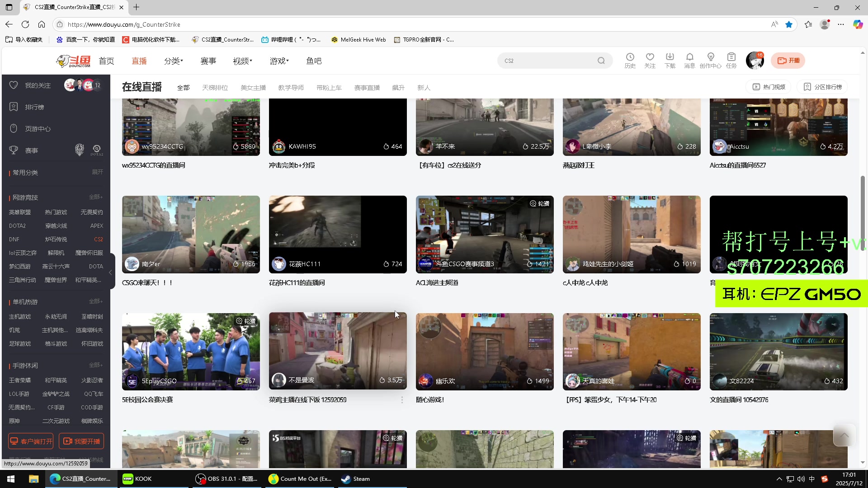Open the Copilot icon in browser toolbar

(x=858, y=24)
